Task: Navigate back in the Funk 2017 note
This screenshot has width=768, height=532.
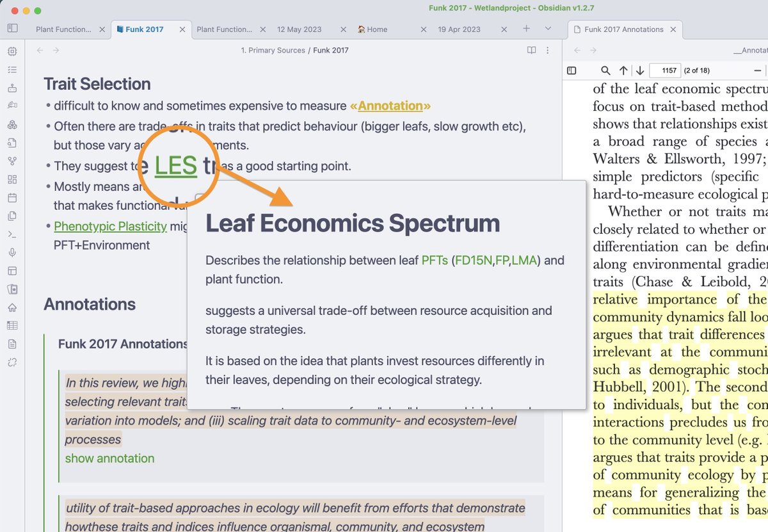Action: (40, 51)
